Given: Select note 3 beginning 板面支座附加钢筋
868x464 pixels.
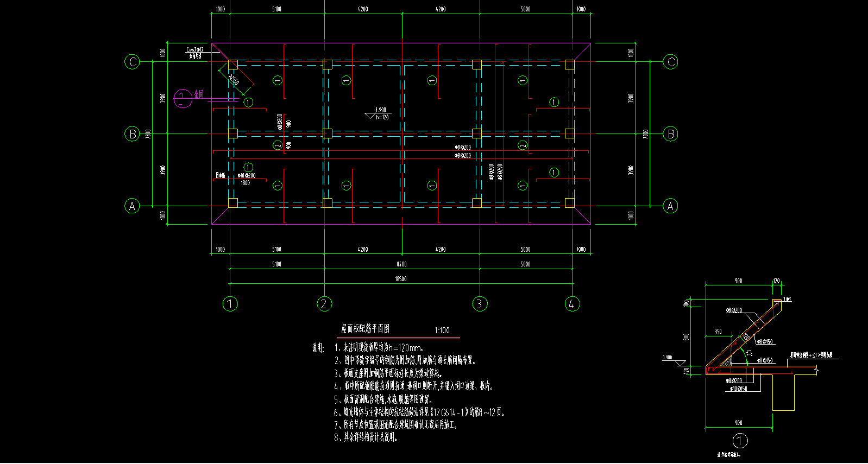Looking at the screenshot, I should click(x=388, y=373).
